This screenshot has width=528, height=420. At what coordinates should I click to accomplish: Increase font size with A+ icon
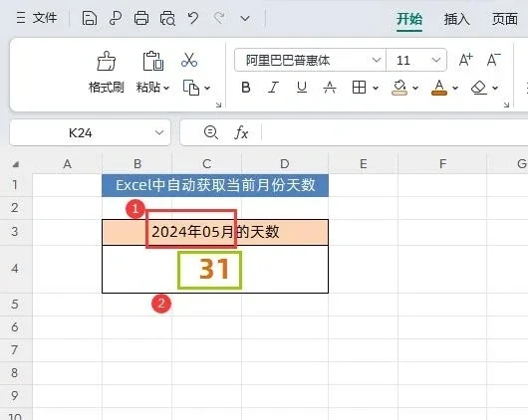[x=465, y=60]
